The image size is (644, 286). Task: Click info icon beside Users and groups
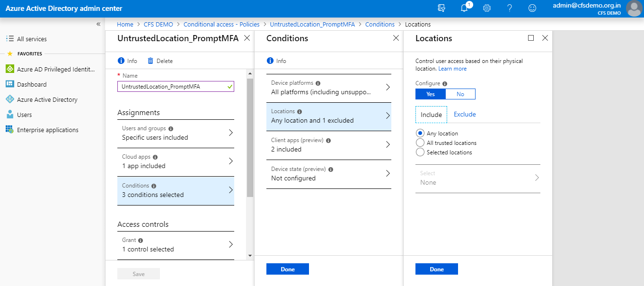(171, 128)
